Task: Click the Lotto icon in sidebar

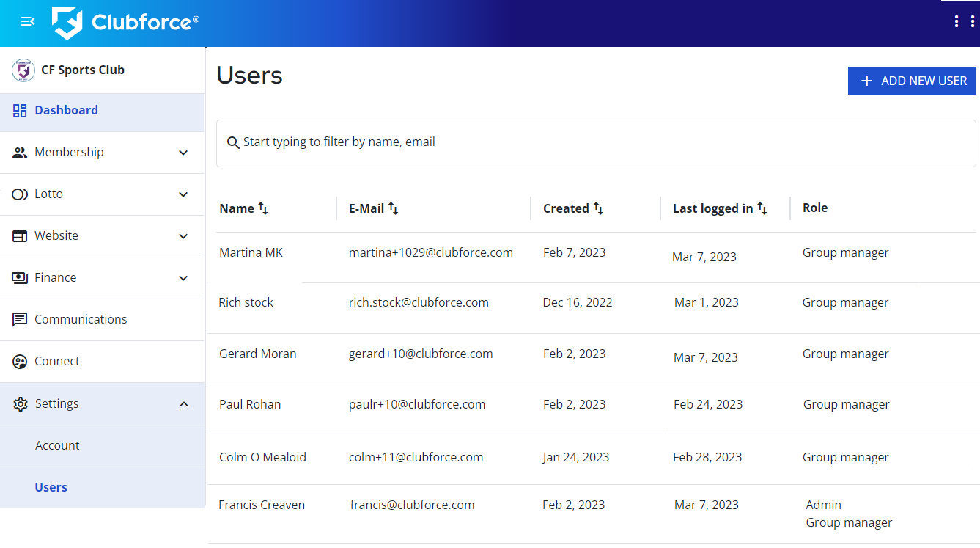Action: pos(20,194)
